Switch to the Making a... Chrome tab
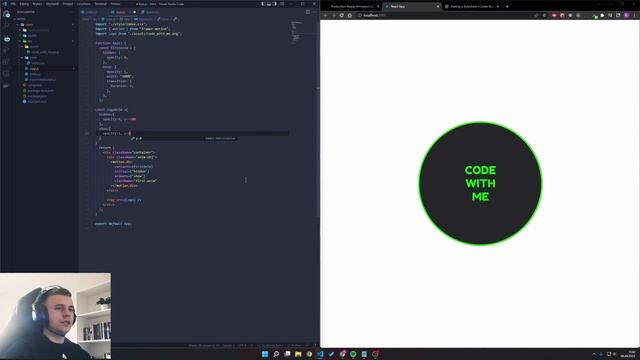The image size is (640, 360). 471,7
